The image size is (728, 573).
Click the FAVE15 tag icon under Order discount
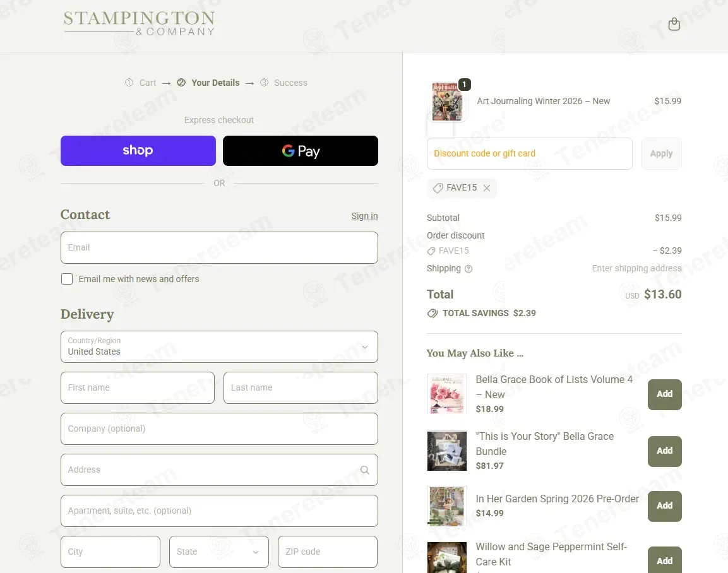click(431, 251)
